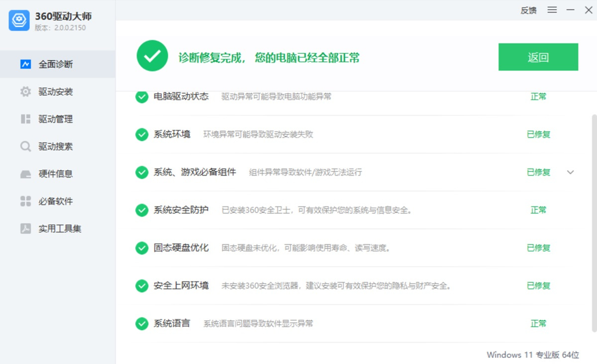Expand 系统、游戏必备组件 details
Screen dimensions: 597x364
pyautogui.click(x=570, y=172)
